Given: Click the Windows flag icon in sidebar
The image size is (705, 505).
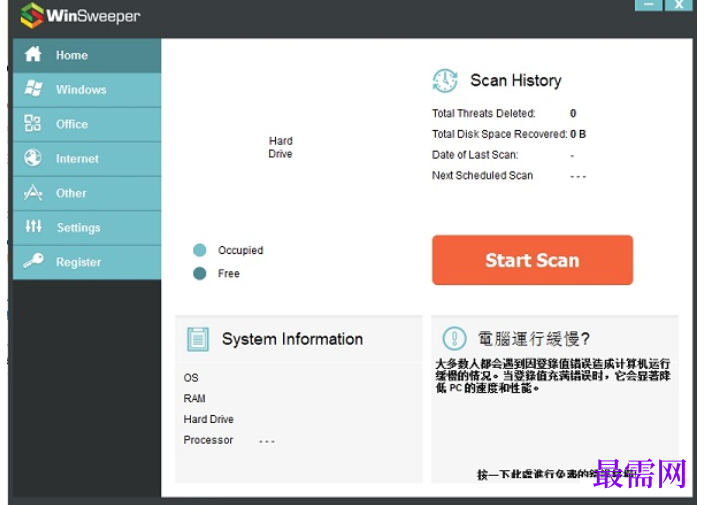Looking at the screenshot, I should click(33, 89).
